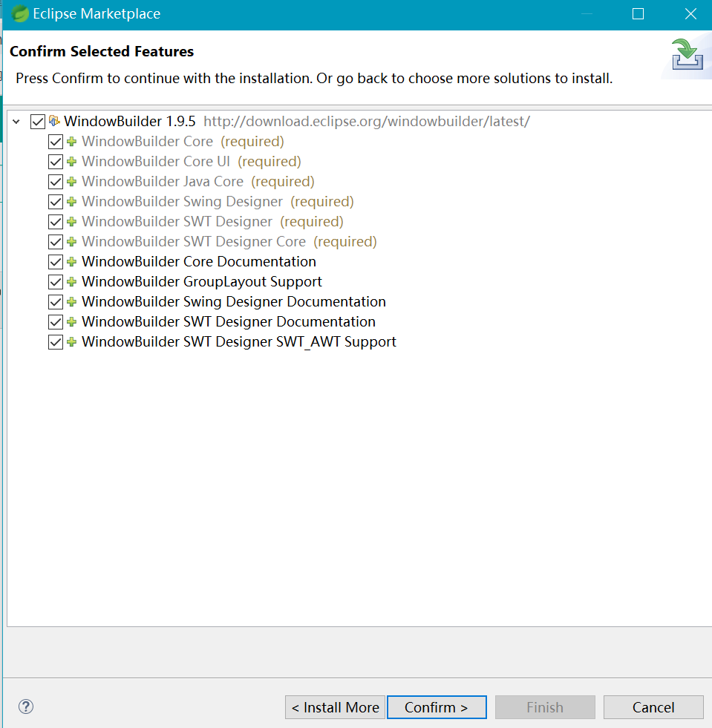
Task: Toggle WindowBuilder Java Core checkbox
Action: pos(56,182)
